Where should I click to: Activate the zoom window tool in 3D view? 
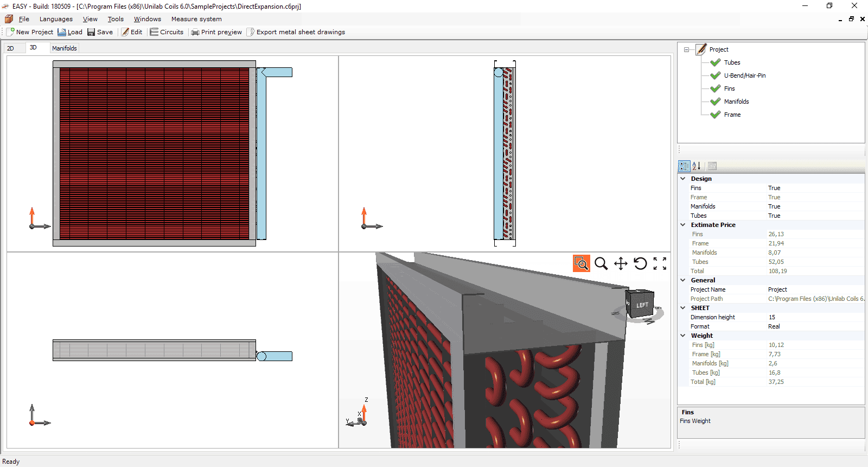[581, 263]
